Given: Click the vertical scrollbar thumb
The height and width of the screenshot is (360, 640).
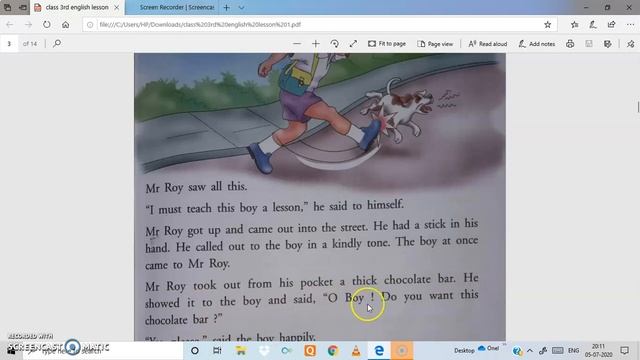Looking at the screenshot, I should (638, 107).
